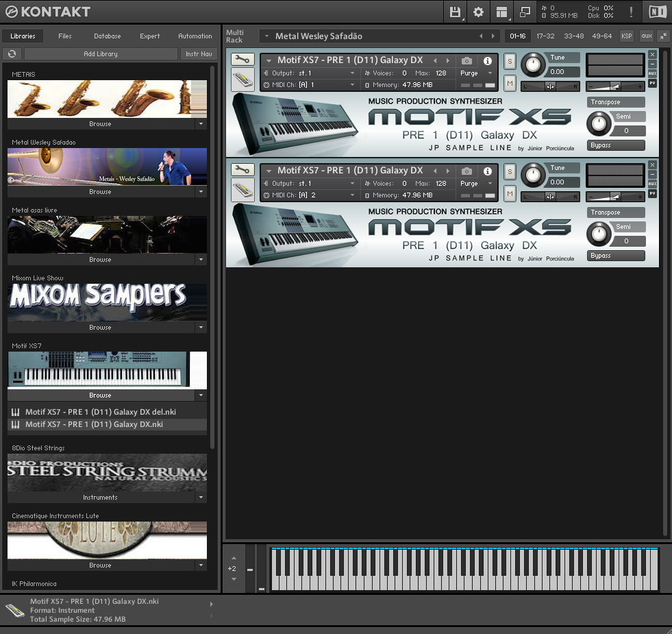Show rack page 33-48
Screen dimensions: 672x634
click(x=574, y=36)
